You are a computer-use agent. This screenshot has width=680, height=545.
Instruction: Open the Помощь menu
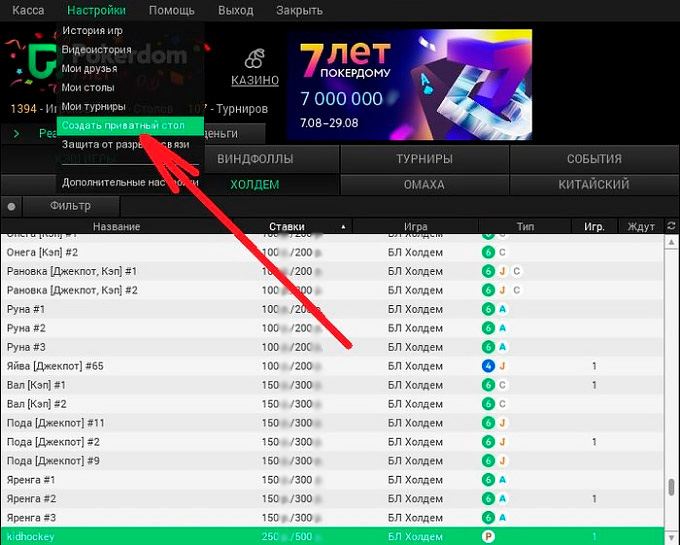pos(171,10)
